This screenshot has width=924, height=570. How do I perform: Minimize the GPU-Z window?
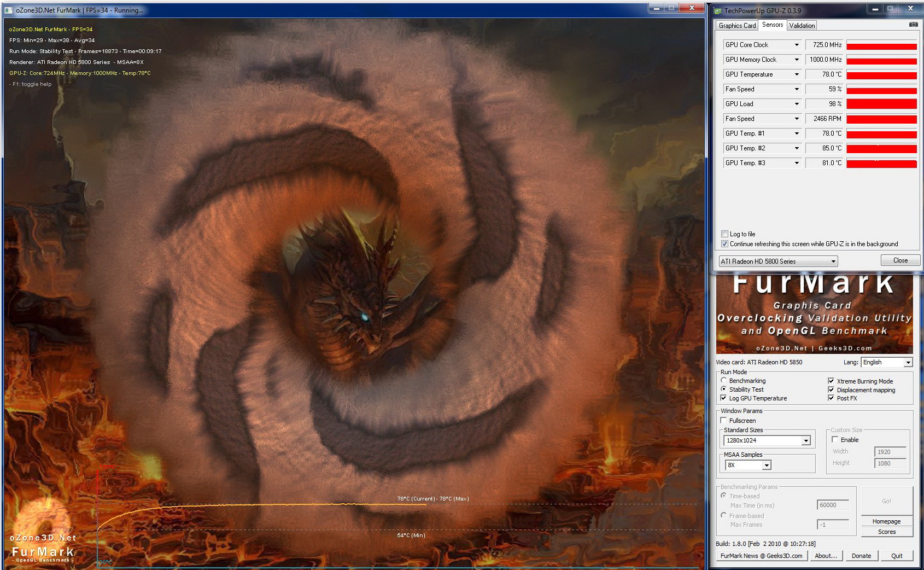(x=875, y=9)
